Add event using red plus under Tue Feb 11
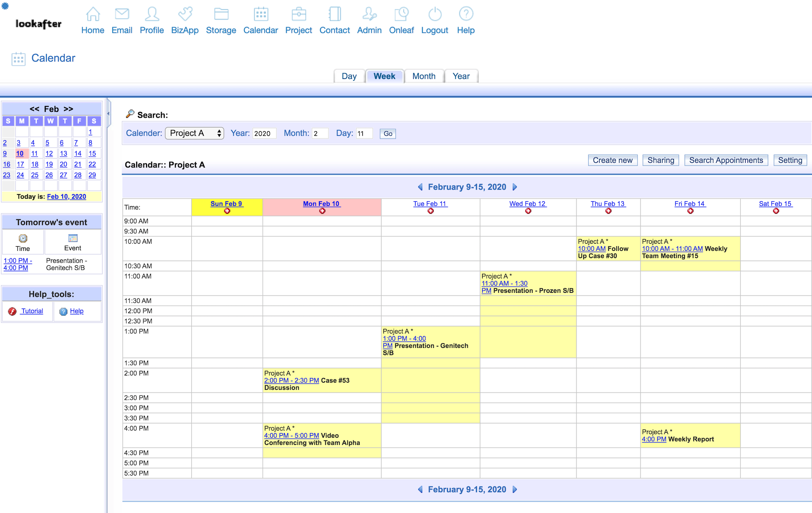 430,211
